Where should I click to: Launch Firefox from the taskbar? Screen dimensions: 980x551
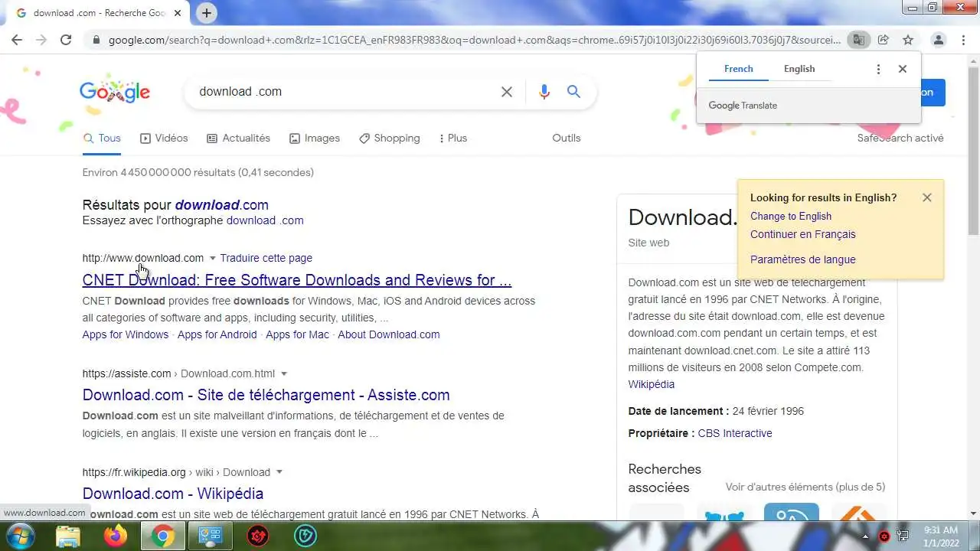116,536
